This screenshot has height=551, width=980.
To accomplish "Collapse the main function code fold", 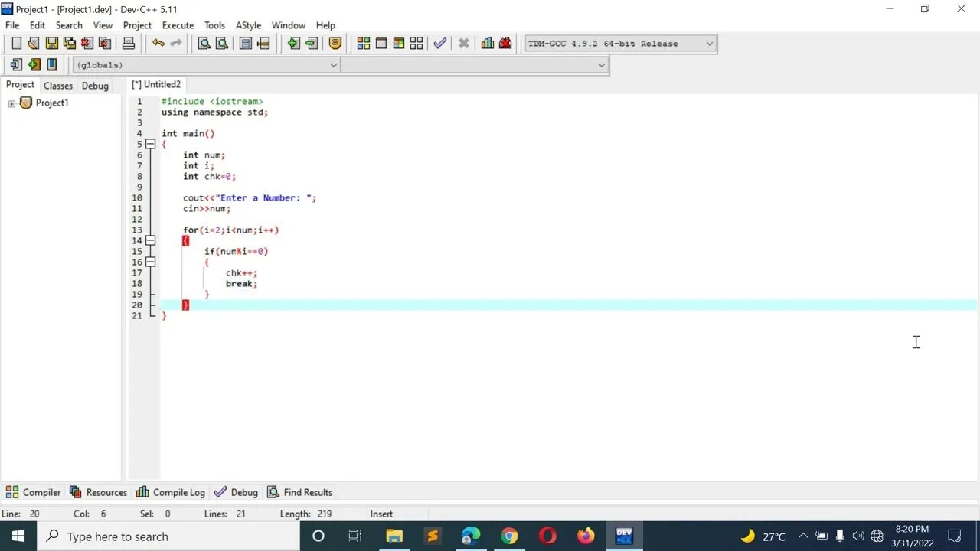I will tap(150, 144).
